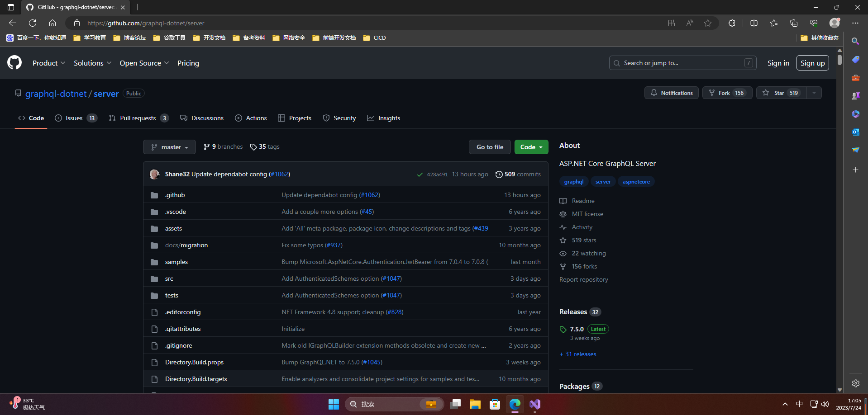Click the GitHub Octocat logo
868x415 pixels.
tap(14, 62)
